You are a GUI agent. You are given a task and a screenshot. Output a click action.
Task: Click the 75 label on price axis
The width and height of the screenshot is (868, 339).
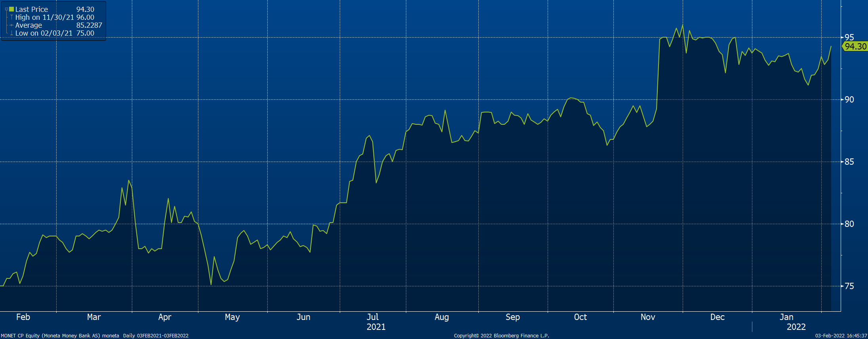pyautogui.click(x=849, y=286)
